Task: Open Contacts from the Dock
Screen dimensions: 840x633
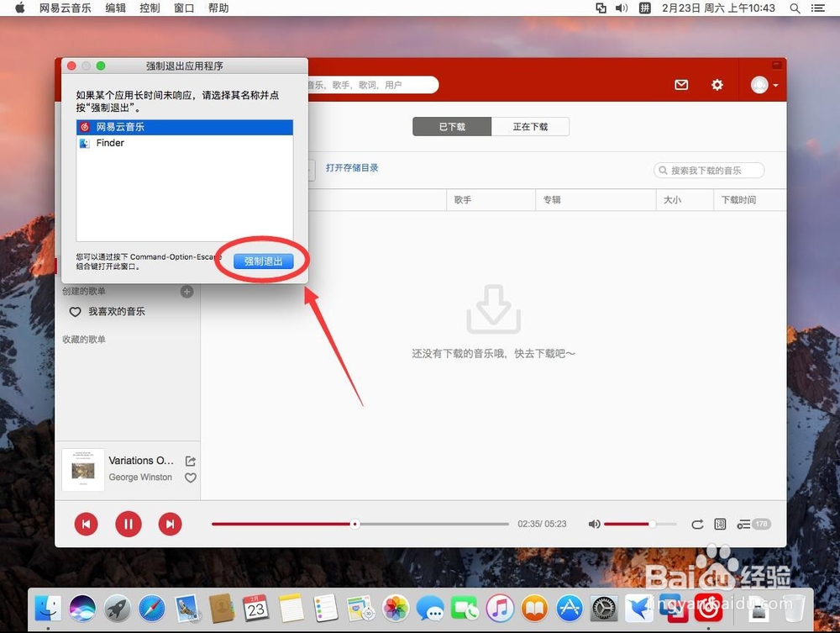Action: click(x=221, y=609)
